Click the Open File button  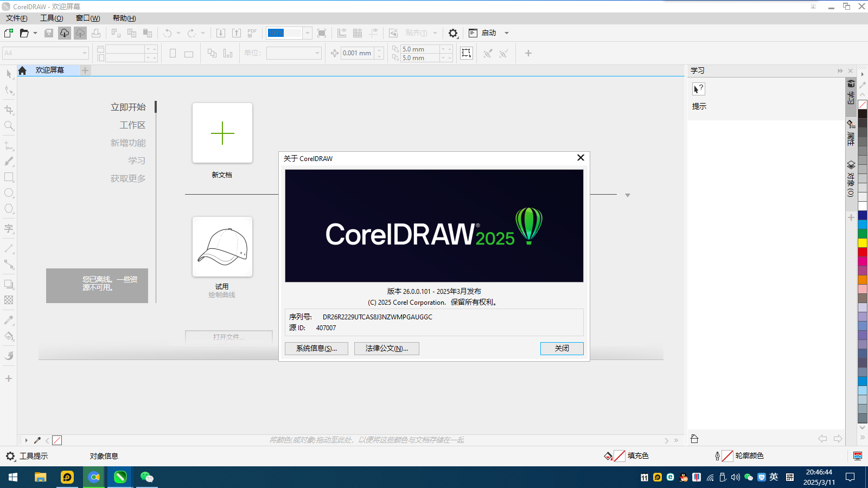click(x=229, y=337)
